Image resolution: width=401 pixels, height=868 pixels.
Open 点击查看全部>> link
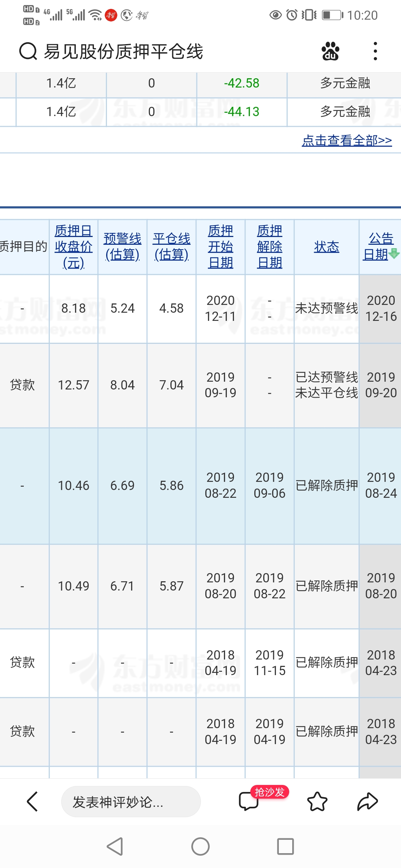point(347,140)
